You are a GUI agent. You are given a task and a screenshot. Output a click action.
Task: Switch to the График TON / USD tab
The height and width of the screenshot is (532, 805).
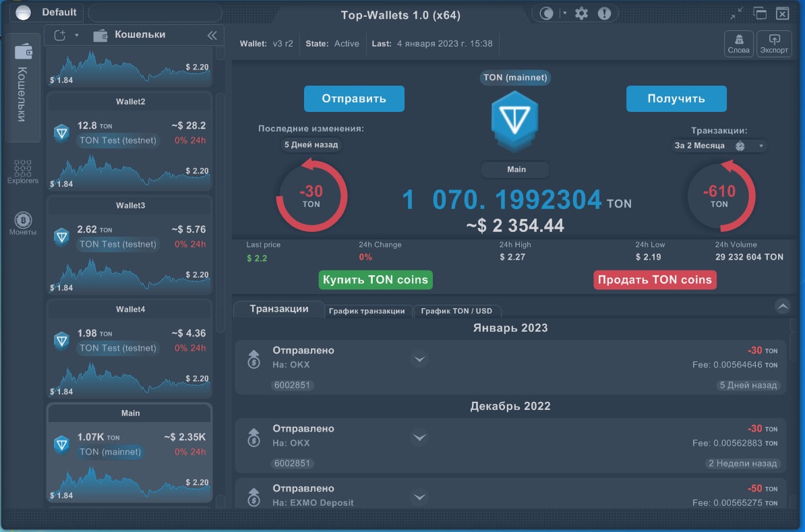[x=456, y=311]
